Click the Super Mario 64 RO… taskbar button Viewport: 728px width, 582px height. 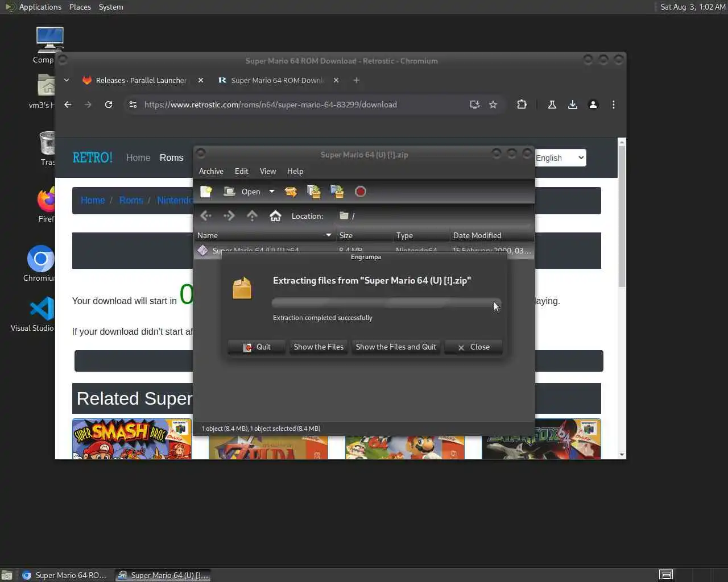65,575
